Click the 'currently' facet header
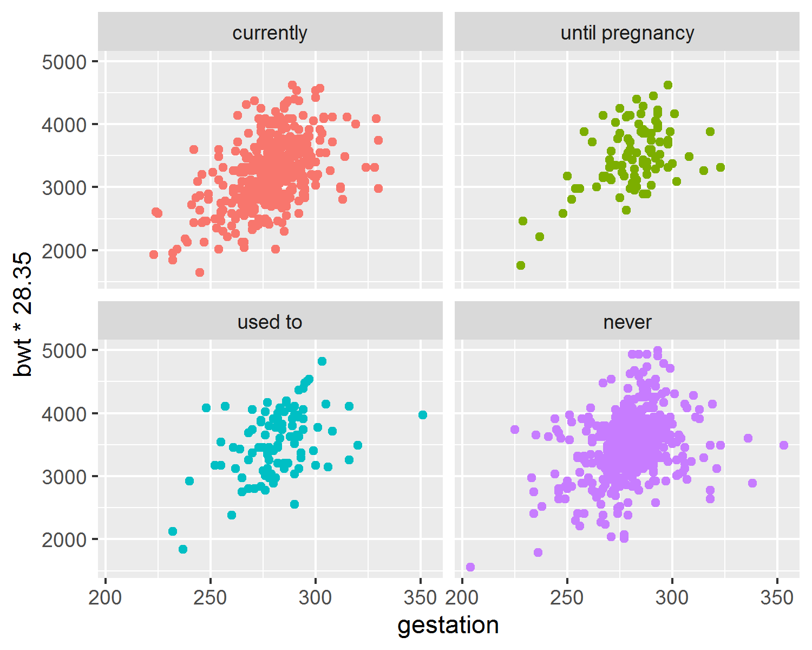This screenshot has height=650, width=812. tap(270, 32)
